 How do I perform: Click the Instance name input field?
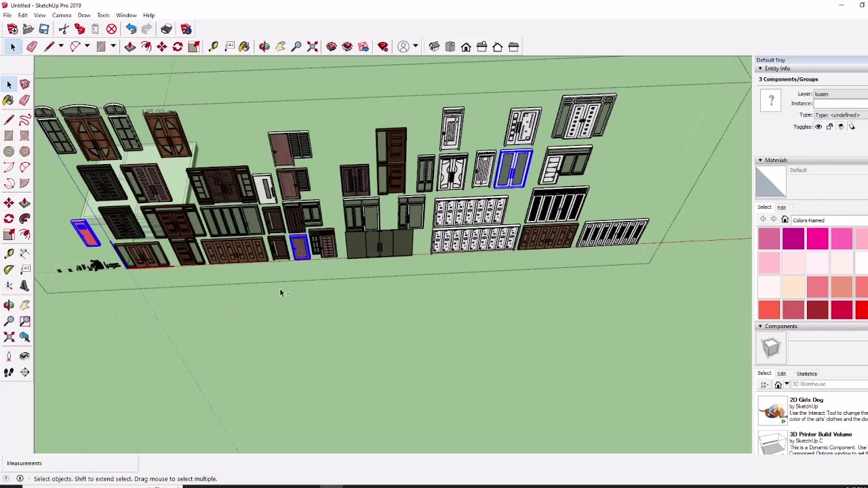point(841,104)
